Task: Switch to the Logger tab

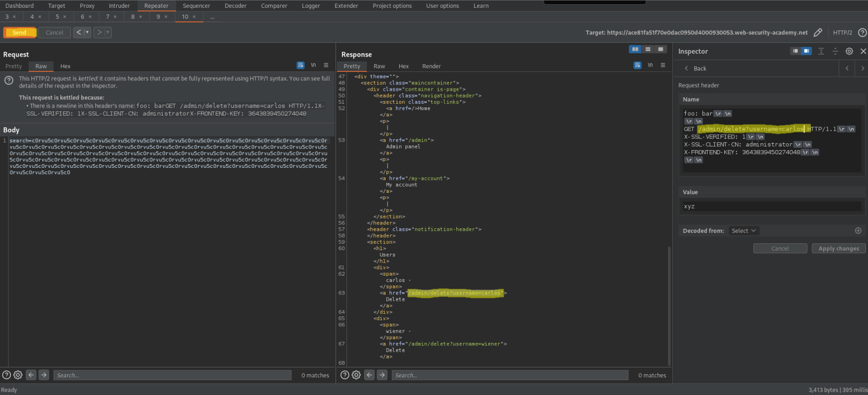Action: pyautogui.click(x=311, y=6)
